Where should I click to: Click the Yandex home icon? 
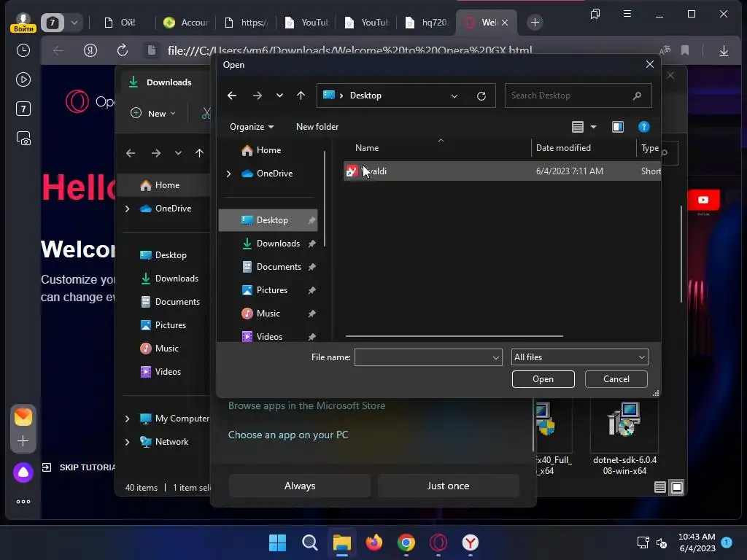point(90,50)
